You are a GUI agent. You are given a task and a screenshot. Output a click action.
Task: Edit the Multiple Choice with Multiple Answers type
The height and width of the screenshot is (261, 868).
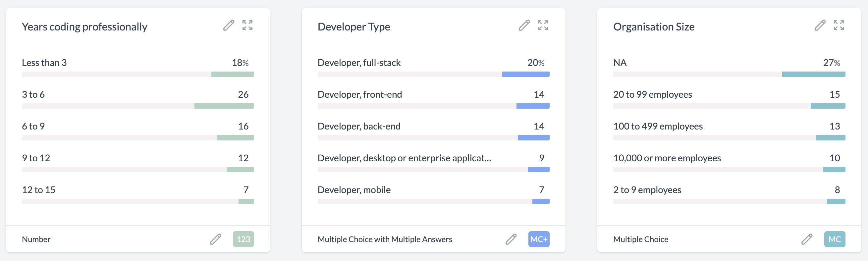coord(511,239)
